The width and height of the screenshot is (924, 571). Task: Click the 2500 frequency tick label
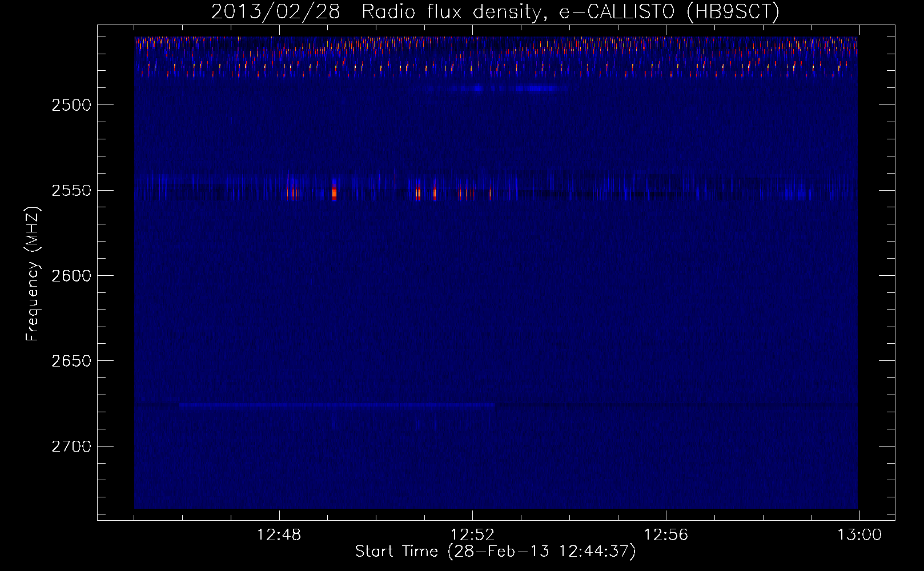71,105
